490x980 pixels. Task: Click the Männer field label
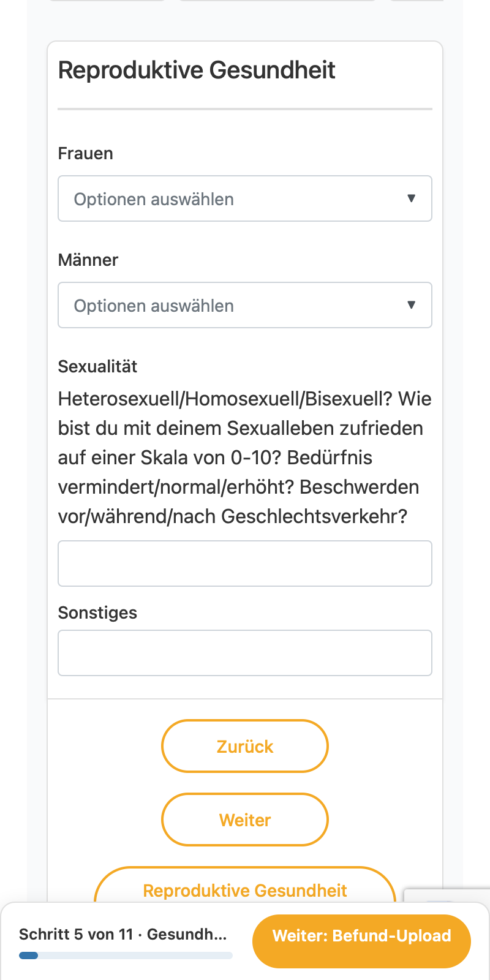(x=88, y=260)
